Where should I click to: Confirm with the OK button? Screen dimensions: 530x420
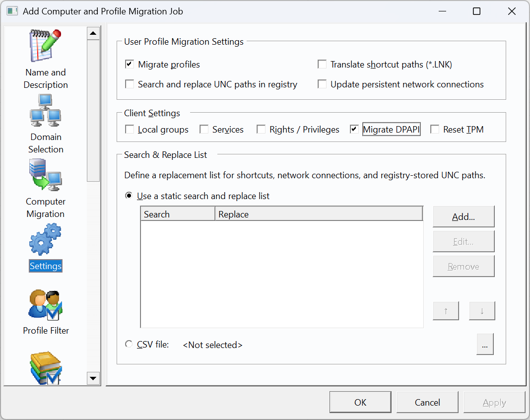pos(360,402)
